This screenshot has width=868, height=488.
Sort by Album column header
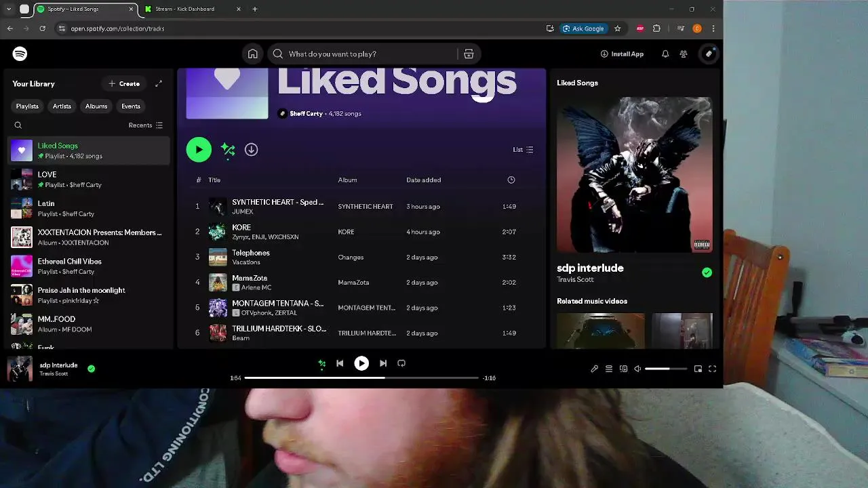pyautogui.click(x=347, y=180)
